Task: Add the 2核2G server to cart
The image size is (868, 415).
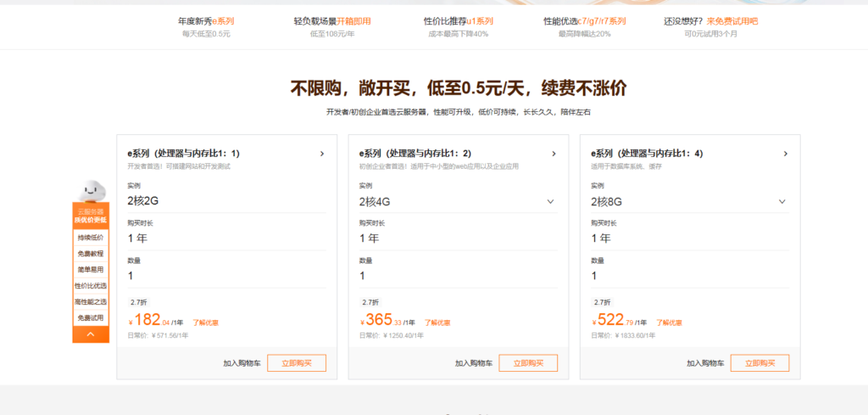Action: [242, 363]
